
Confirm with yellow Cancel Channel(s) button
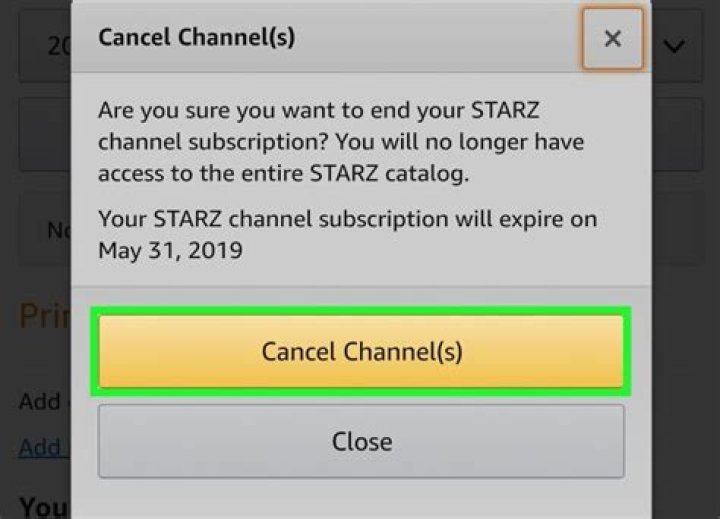[361, 352]
